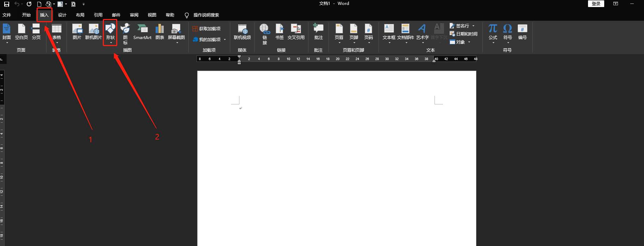Switch to the Help (帮助) tab
This screenshot has height=246, width=644.
coord(170,15)
